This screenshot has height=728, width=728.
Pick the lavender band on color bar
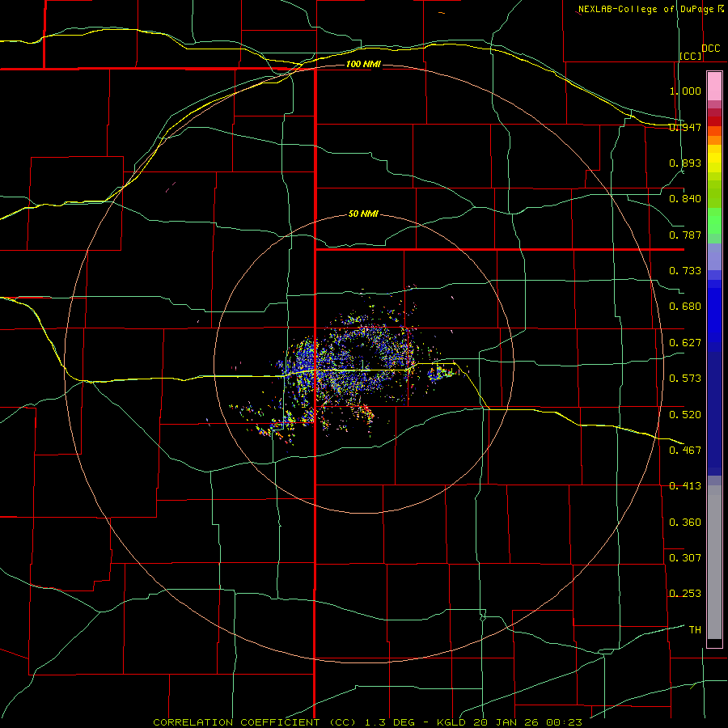click(714, 256)
